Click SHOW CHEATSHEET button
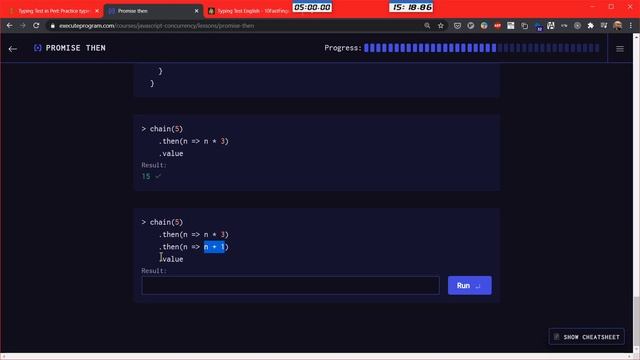The height and width of the screenshot is (360, 640). pos(587,337)
